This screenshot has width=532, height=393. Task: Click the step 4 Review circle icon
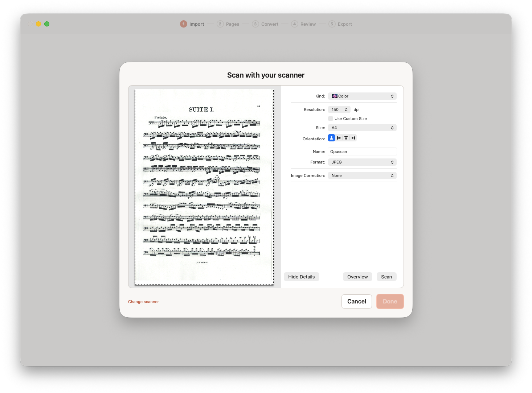pyautogui.click(x=295, y=24)
